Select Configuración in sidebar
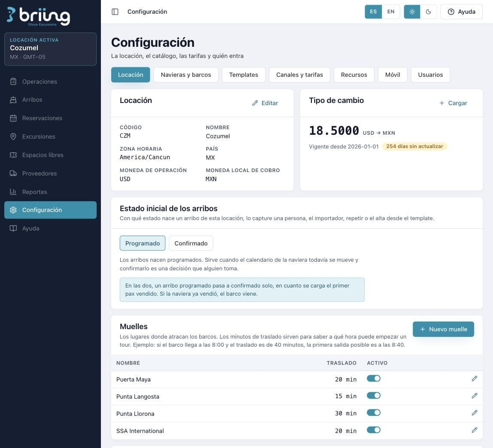493x448 pixels. click(50, 210)
